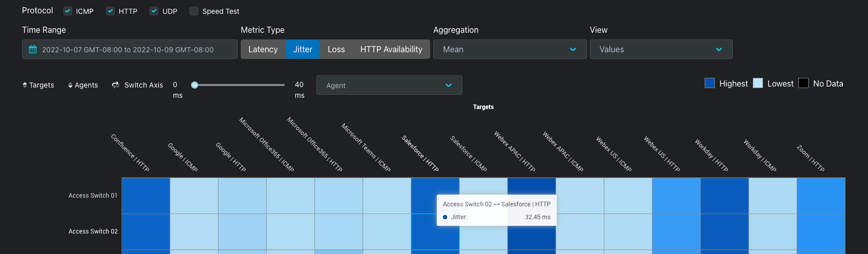Screen dimensions: 868x254
Task: Click the Microsoft Office365 | ICMP header
Action: point(267,144)
